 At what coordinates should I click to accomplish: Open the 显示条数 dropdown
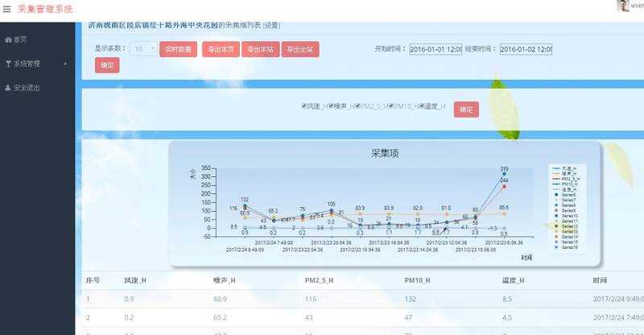tap(143, 49)
